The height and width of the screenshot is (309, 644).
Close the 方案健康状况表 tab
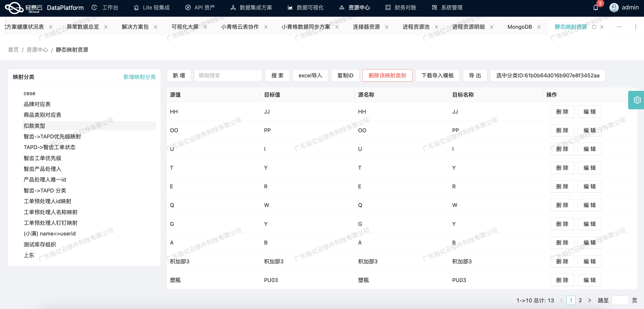[51, 27]
